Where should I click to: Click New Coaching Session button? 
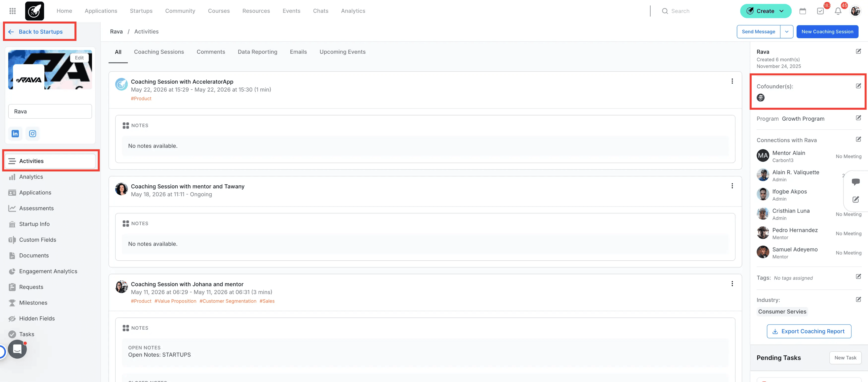[x=827, y=32]
